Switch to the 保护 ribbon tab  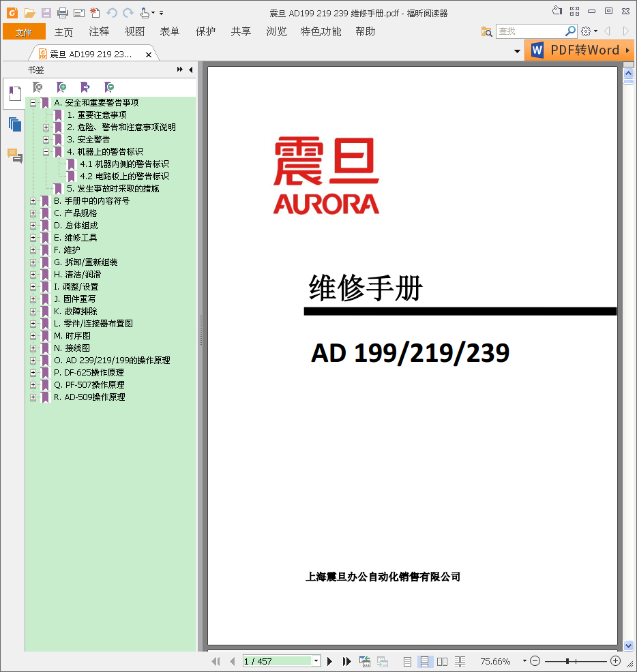205,32
